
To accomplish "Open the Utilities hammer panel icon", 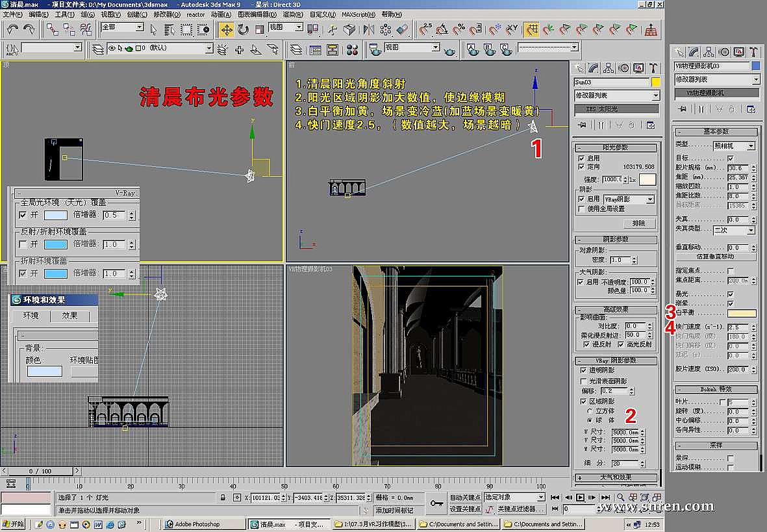I will tap(651, 68).
